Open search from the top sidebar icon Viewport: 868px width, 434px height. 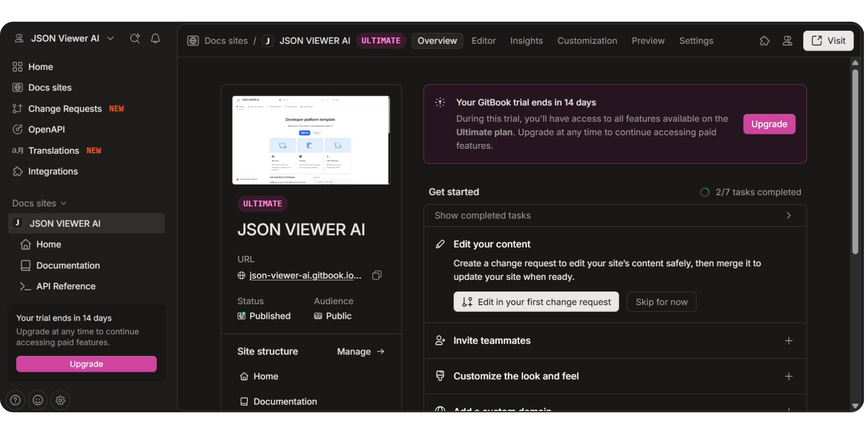point(135,38)
